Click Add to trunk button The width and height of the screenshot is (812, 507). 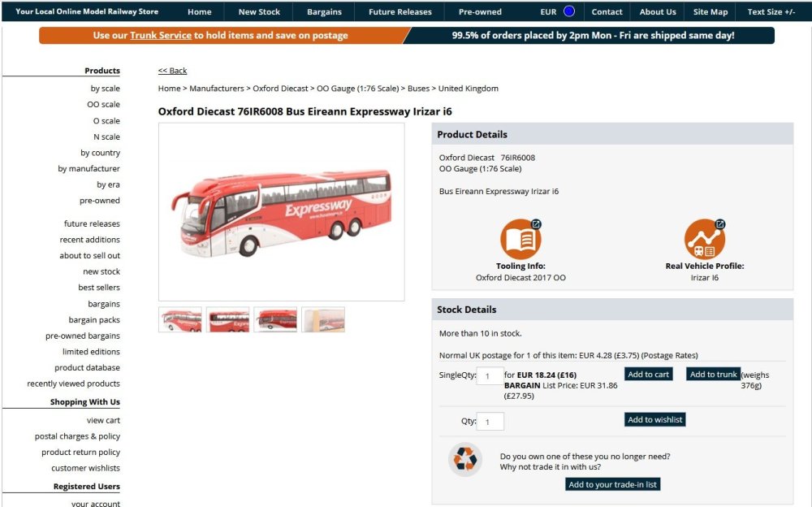[x=713, y=375]
